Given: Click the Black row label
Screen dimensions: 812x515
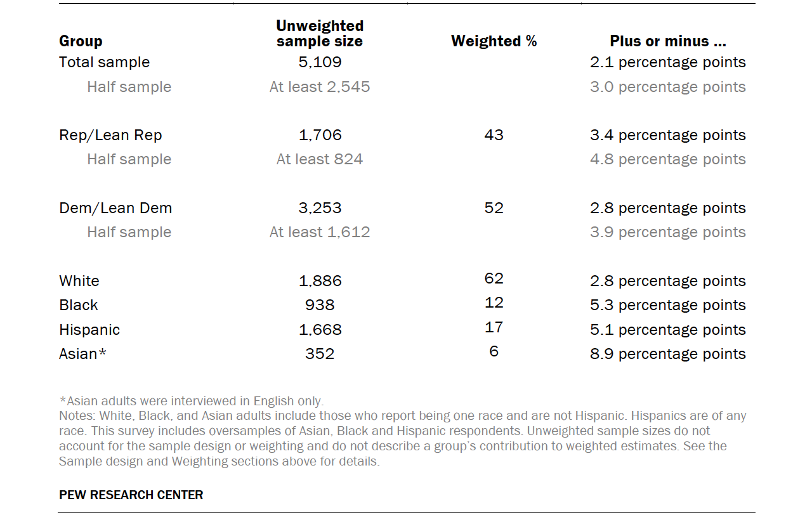Looking at the screenshot, I should click(x=79, y=305).
